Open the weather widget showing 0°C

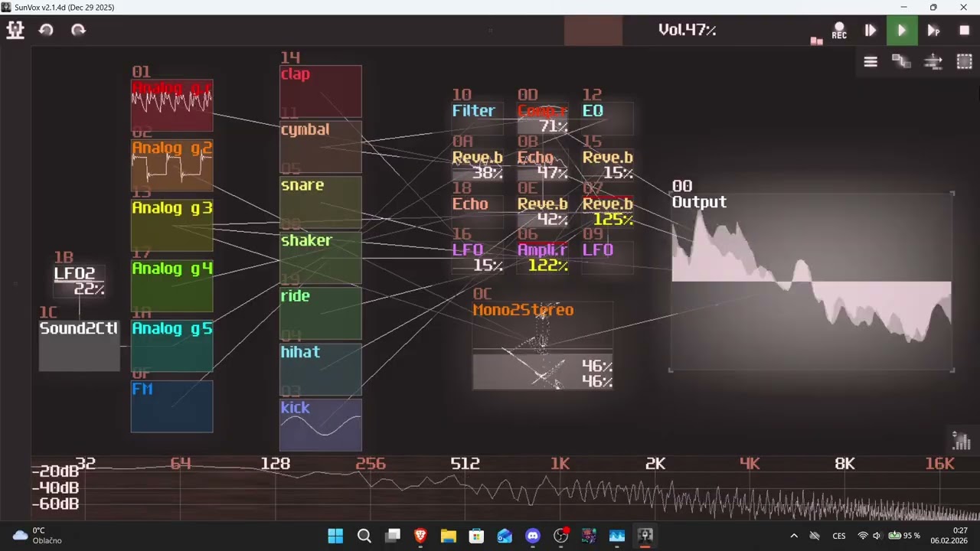click(x=38, y=536)
